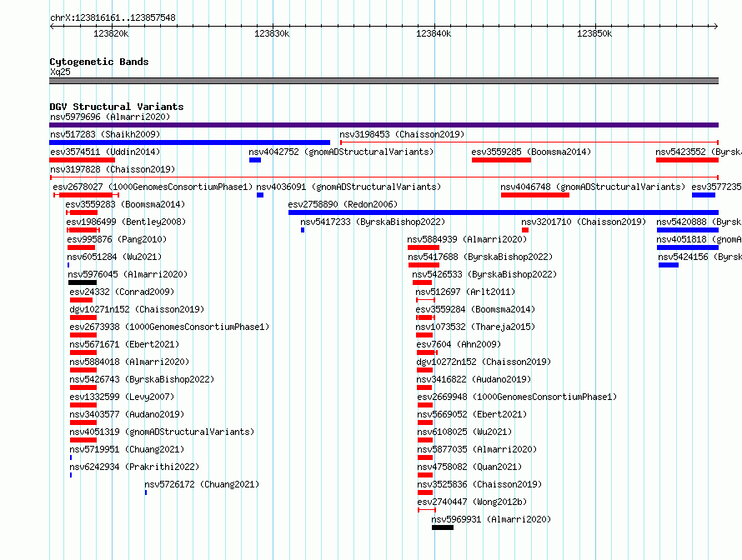Click nsv5417688 (ByrskaBishop2022) label

[x=480, y=257]
